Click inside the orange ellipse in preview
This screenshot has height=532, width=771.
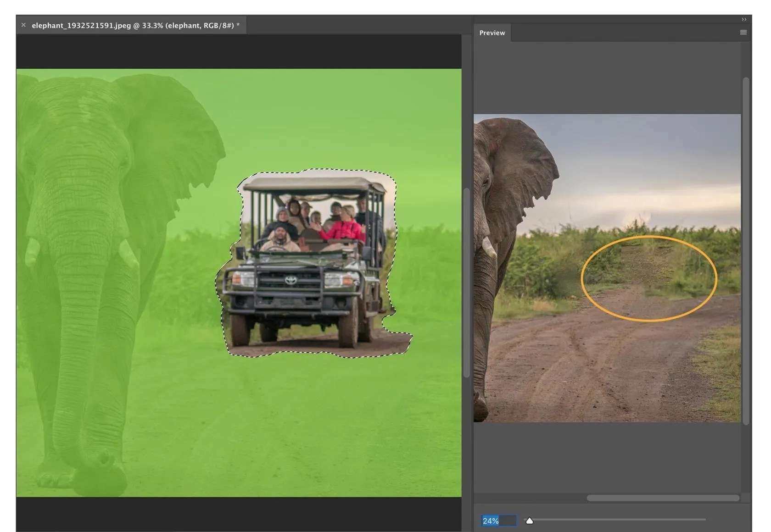click(648, 278)
